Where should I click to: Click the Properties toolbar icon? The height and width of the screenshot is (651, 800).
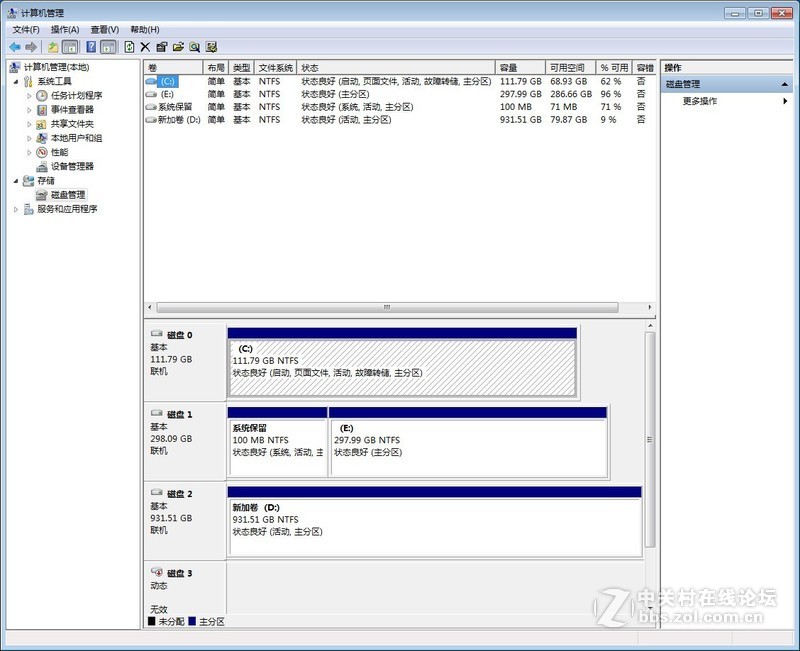(162, 47)
